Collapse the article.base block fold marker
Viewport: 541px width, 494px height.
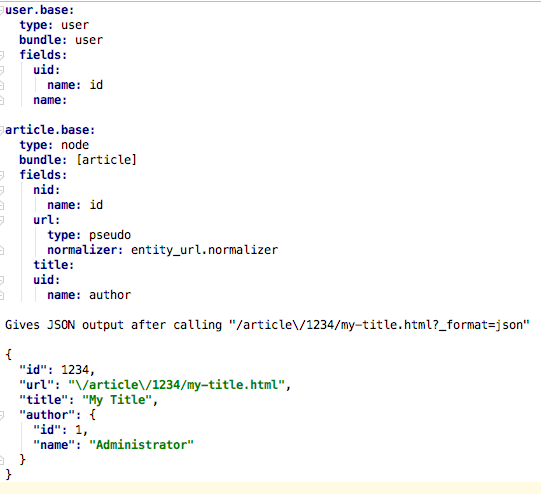tap(2, 130)
